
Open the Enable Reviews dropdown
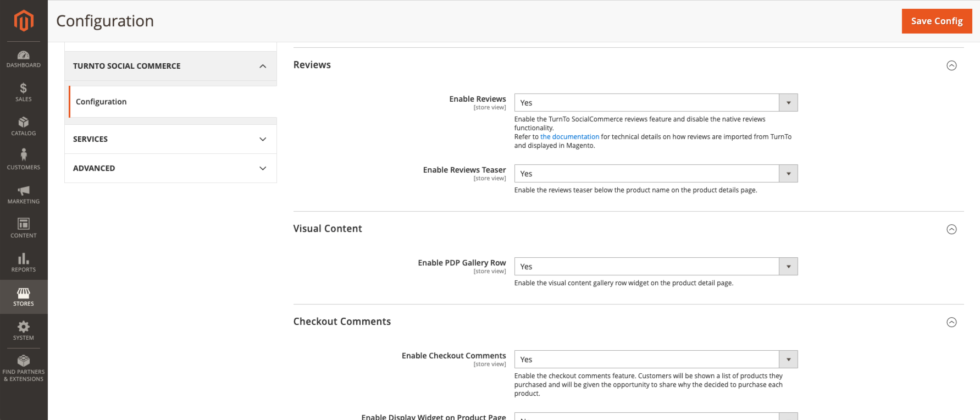[x=656, y=103]
